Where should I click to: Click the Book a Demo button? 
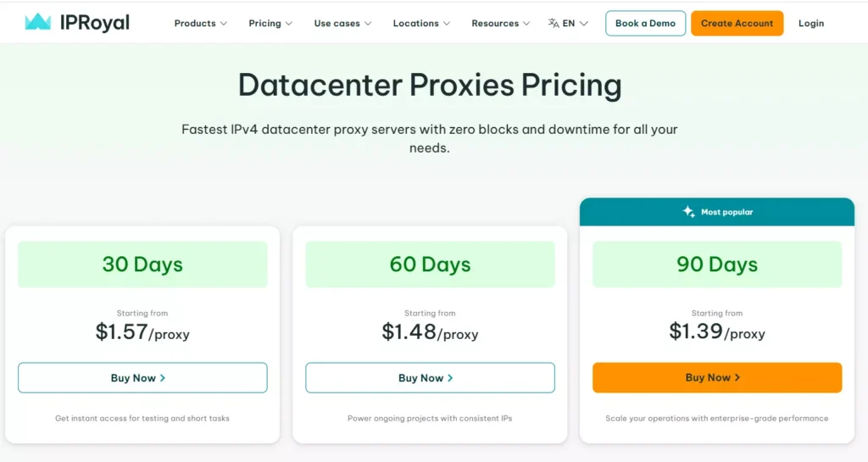[645, 24]
